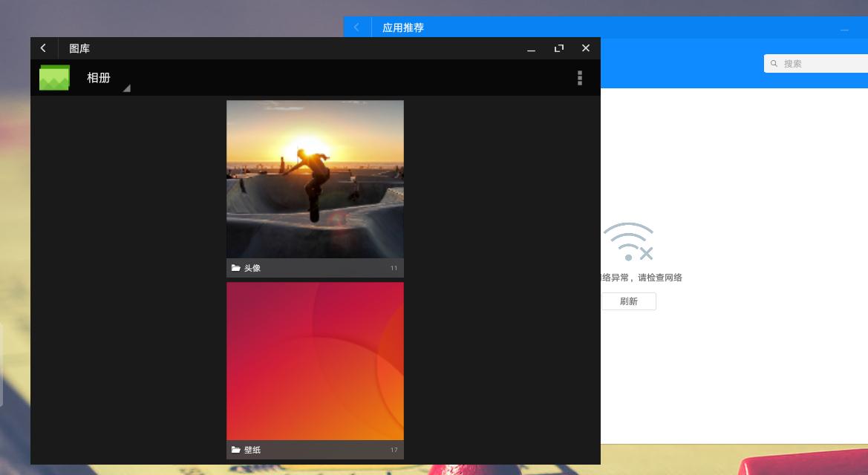Click the small triangle below the 相册 label
This screenshot has width=868, height=475.
tap(126, 88)
